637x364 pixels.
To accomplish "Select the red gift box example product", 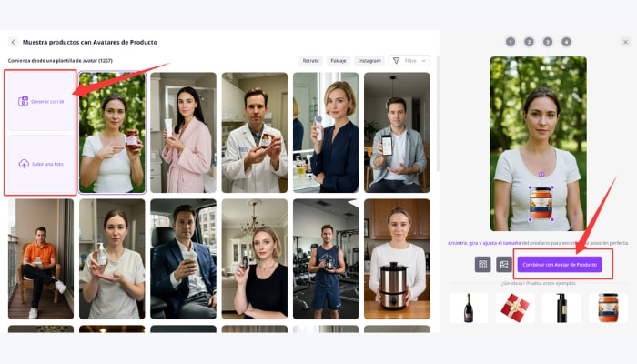I will pos(515,307).
